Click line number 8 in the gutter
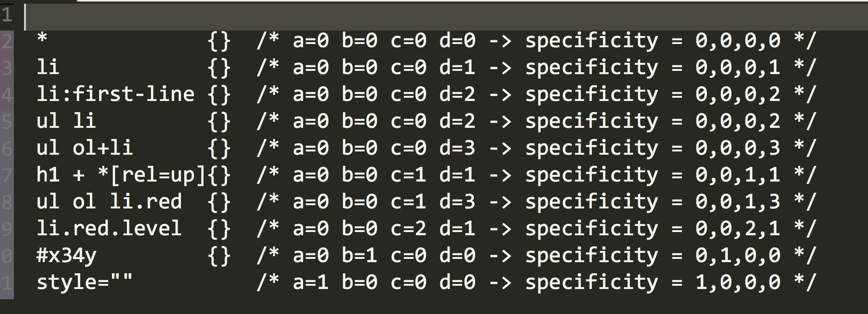 [x=6, y=202]
